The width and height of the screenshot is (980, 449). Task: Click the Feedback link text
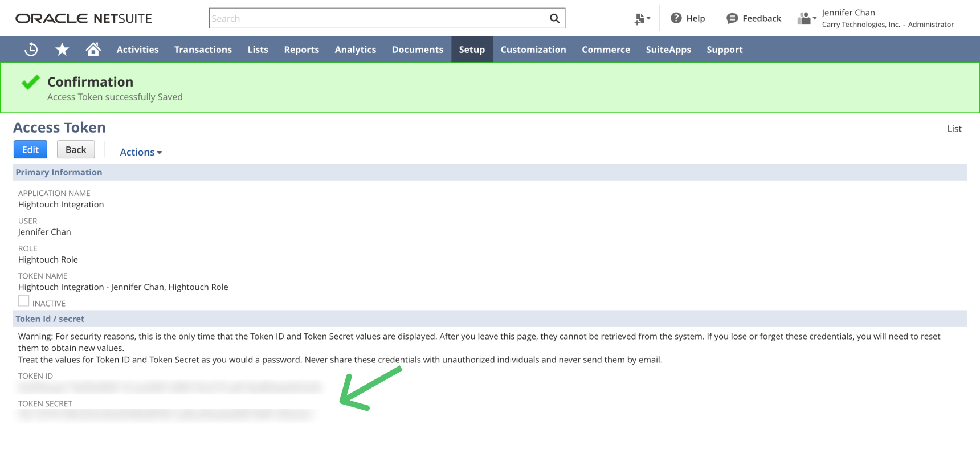click(x=762, y=18)
